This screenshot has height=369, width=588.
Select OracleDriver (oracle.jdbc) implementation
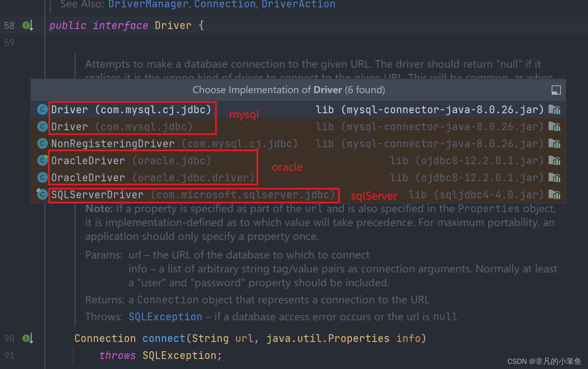(x=298, y=161)
